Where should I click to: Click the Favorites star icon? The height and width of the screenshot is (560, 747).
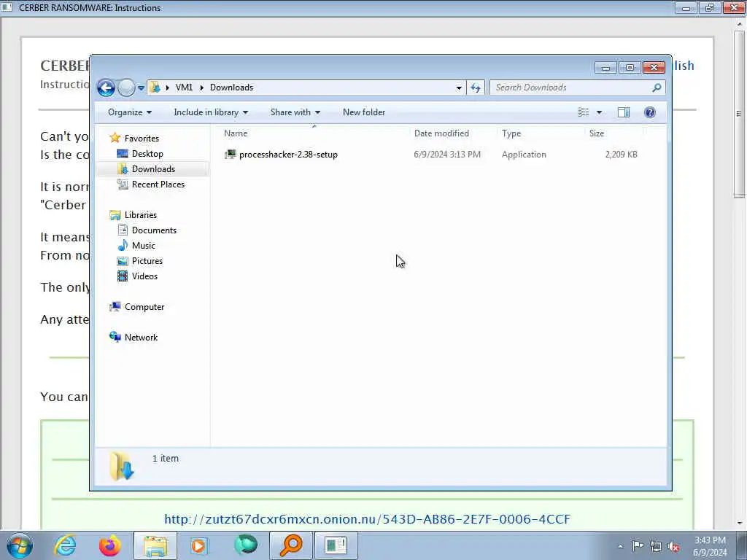tap(115, 138)
